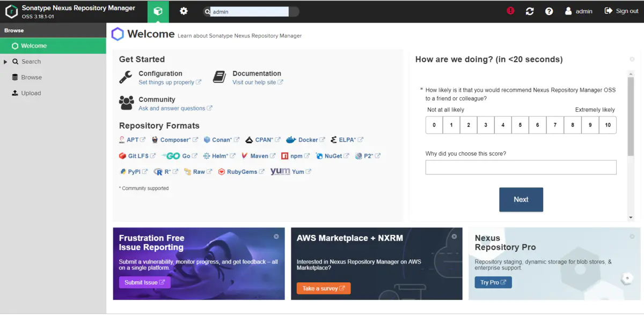Image resolution: width=644 pixels, height=315 pixels.
Task: Dismiss the Frustration Free Issue Reporting banner
Action: 276,236
